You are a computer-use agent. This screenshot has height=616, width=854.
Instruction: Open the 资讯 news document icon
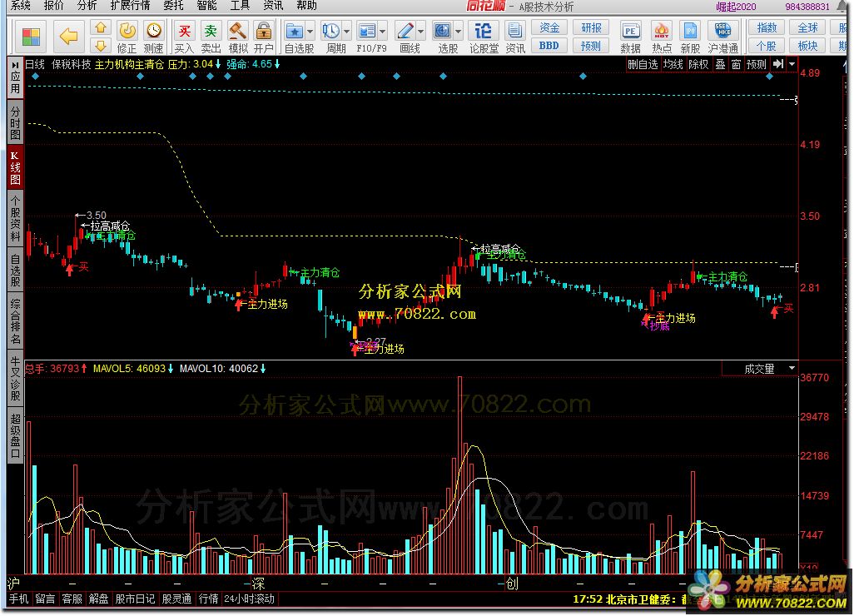point(514,37)
